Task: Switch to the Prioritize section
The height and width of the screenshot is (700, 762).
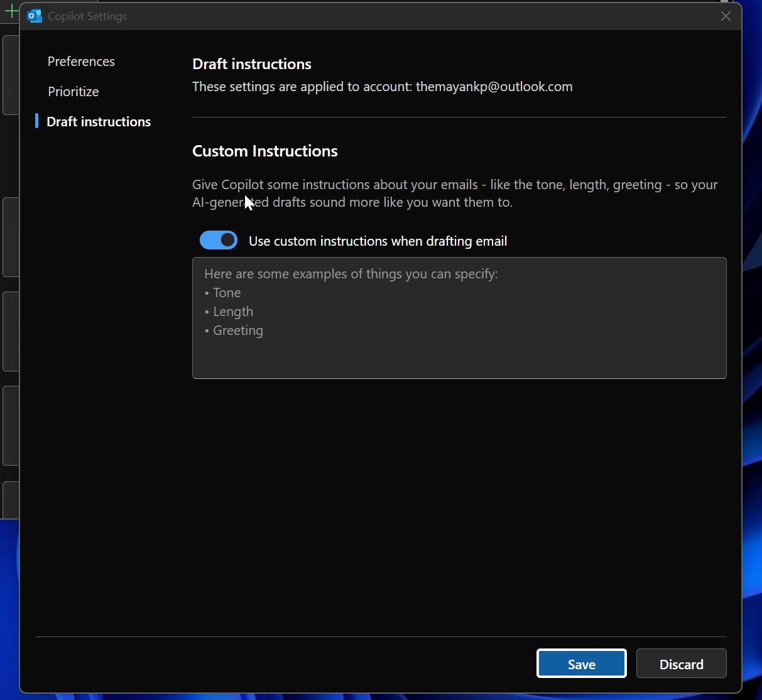Action: click(x=73, y=92)
